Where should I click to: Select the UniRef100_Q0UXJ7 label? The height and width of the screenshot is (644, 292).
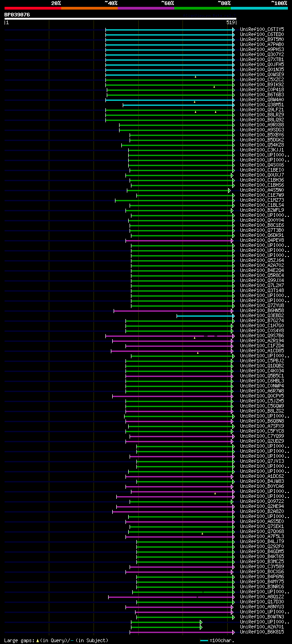coord(262,175)
